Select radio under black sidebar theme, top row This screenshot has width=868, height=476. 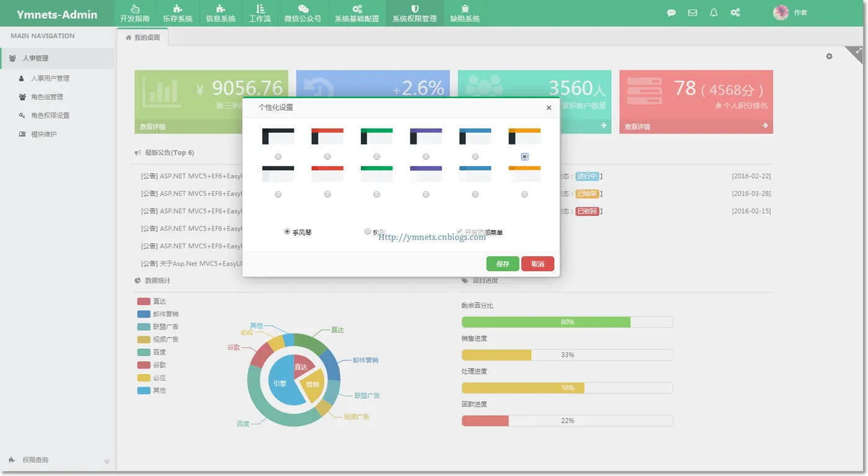click(x=278, y=156)
